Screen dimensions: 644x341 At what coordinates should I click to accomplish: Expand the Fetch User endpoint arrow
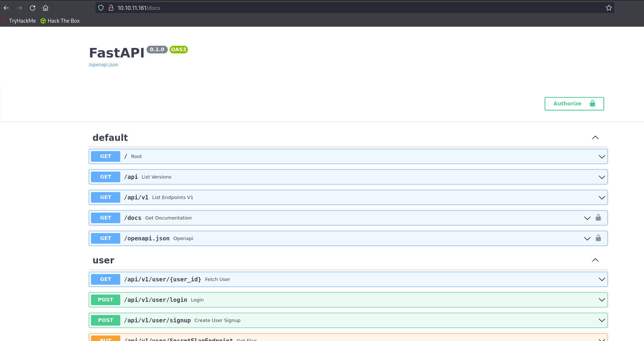click(602, 280)
